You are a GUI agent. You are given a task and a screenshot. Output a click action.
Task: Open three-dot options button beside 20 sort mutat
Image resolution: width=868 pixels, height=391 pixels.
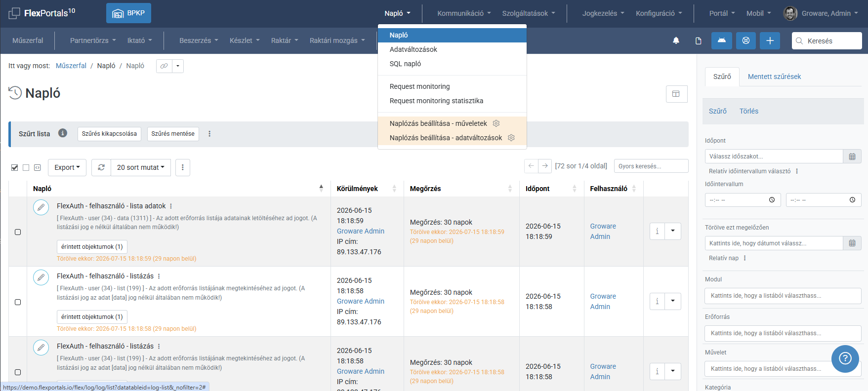(182, 167)
